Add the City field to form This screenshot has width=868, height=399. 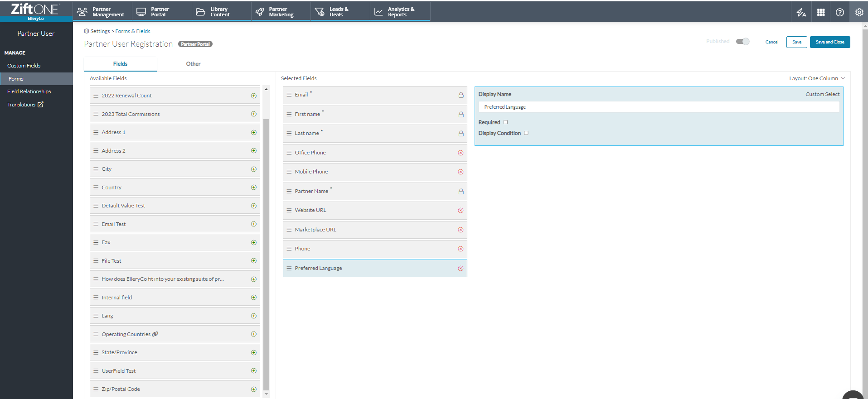[x=254, y=169]
